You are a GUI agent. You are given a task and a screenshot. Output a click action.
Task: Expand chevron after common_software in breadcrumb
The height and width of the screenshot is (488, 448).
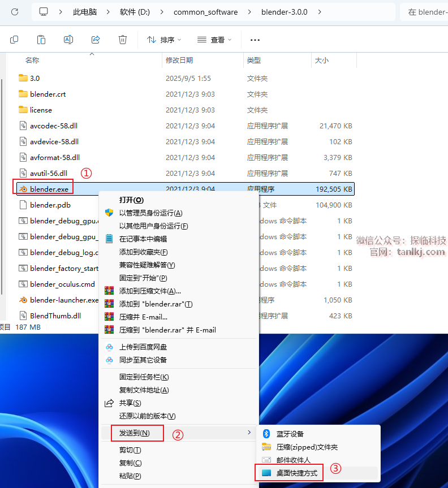point(249,12)
